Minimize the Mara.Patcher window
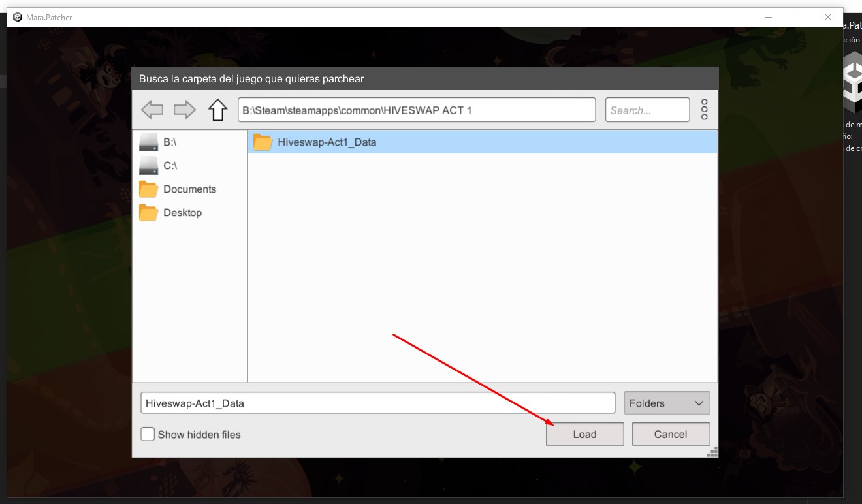The width and height of the screenshot is (862, 504). pyautogui.click(x=768, y=17)
